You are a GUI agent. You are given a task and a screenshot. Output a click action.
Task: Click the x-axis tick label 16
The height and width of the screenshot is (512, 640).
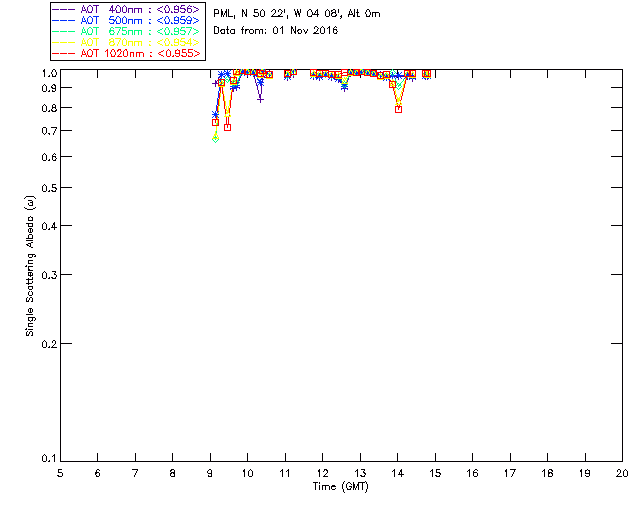[x=473, y=473]
